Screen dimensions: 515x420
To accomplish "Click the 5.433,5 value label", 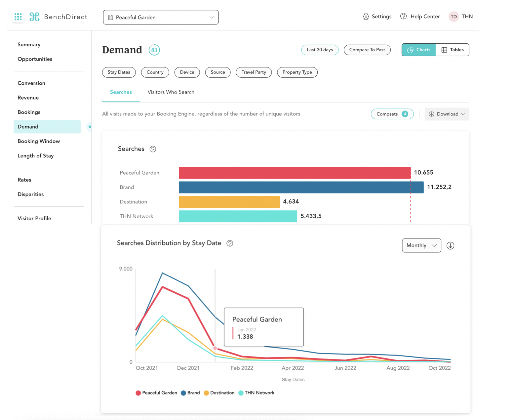I will (311, 216).
